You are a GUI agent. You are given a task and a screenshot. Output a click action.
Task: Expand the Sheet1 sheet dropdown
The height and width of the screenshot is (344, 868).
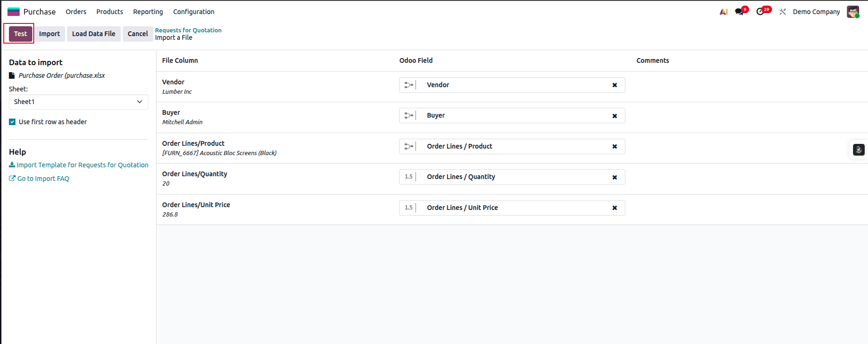pos(78,102)
